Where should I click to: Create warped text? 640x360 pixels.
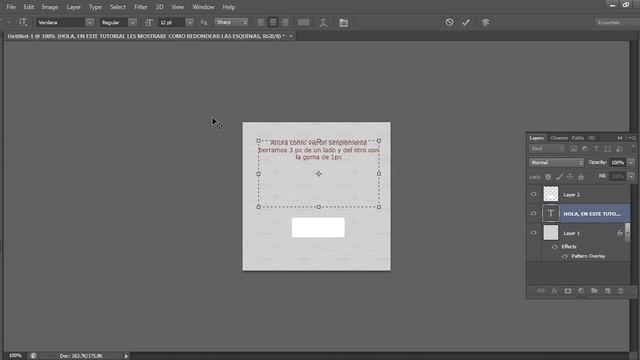click(x=323, y=22)
